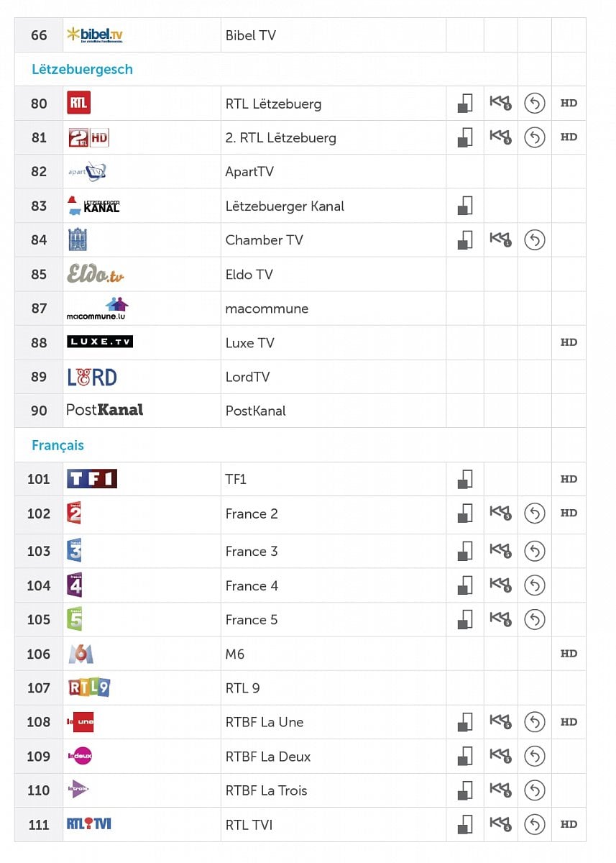Click the device icon for RTBF La Deux
Image resolution: width=616 pixels, height=863 pixels.
tap(465, 756)
